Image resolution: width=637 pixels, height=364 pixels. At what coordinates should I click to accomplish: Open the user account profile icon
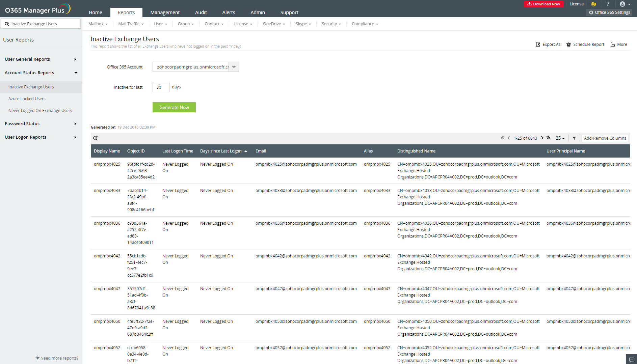click(622, 4)
